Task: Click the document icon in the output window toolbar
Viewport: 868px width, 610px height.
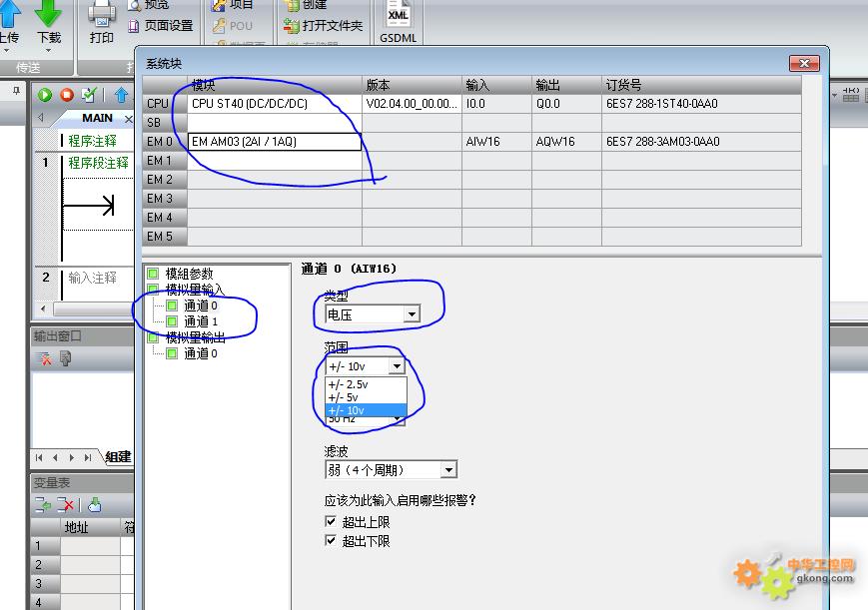Action: [x=65, y=359]
